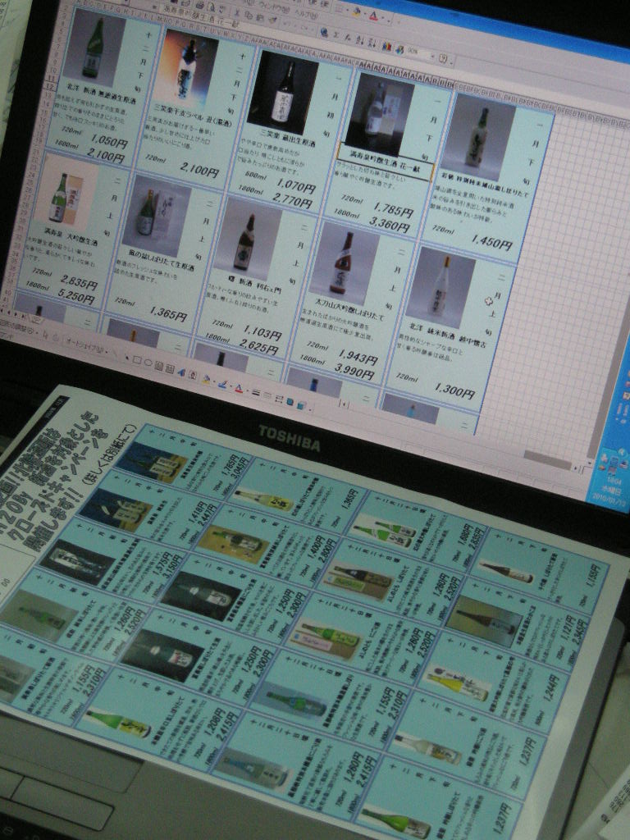Click the vertical scrollbar down arrow
Image resolution: width=630 pixels, height=840 pixels.
tap(590, 463)
